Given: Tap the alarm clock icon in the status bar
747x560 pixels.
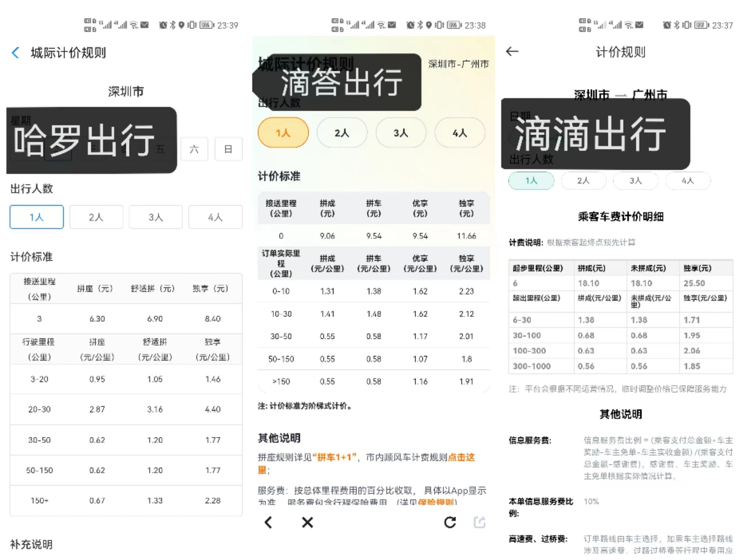Looking at the screenshot, I should [410, 25].
